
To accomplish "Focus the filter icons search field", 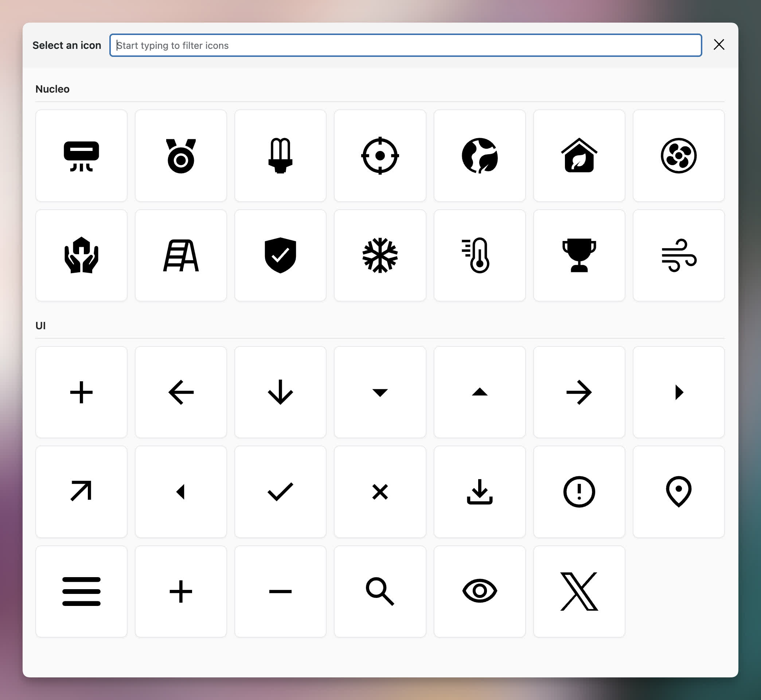I will pos(406,45).
